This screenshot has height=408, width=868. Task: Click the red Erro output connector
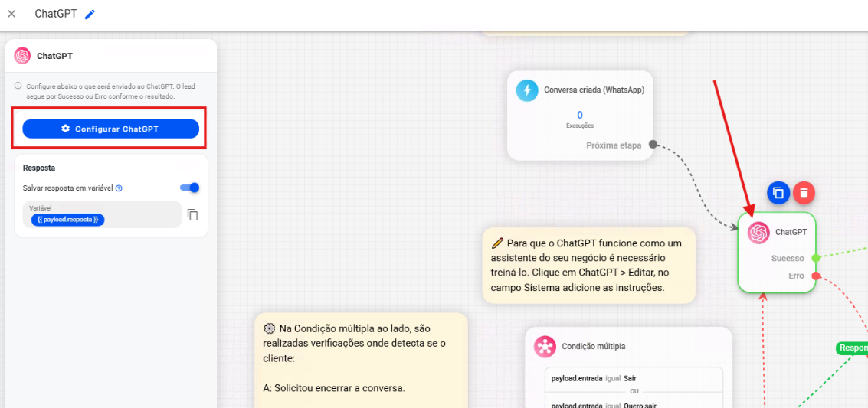(815, 276)
